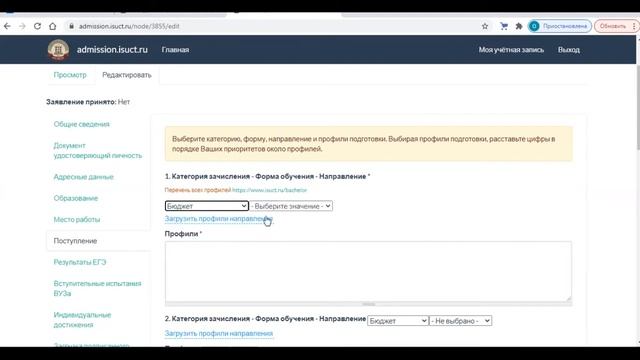Click inside the Профили text area
This screenshot has width=640, height=360.
coord(368,271)
